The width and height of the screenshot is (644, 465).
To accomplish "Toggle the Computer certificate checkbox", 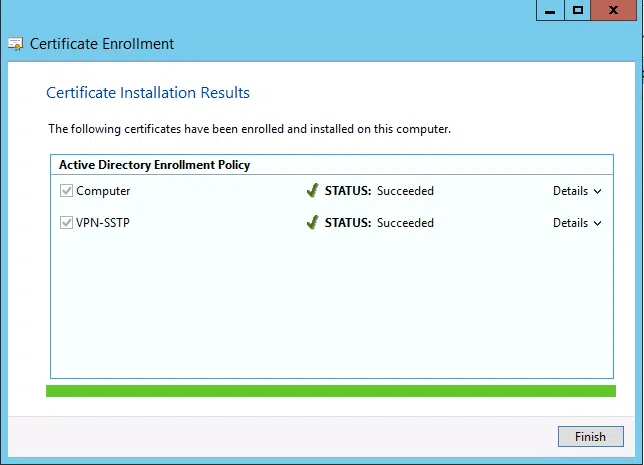I will (67, 191).
